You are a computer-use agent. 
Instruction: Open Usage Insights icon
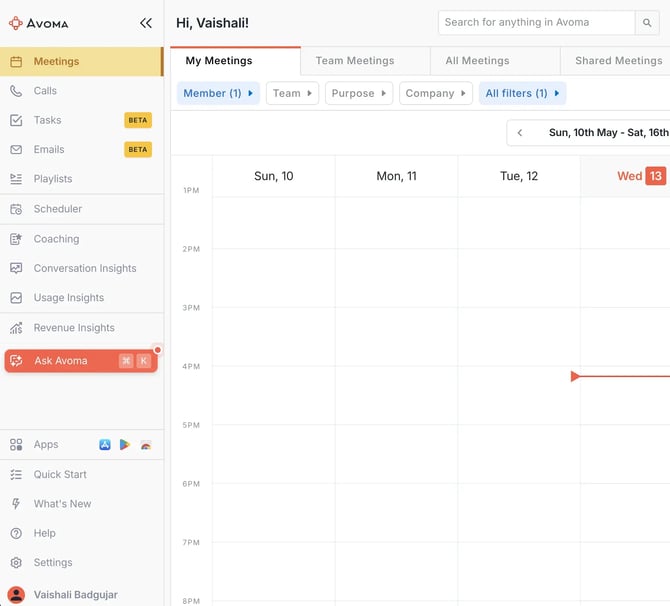16,298
